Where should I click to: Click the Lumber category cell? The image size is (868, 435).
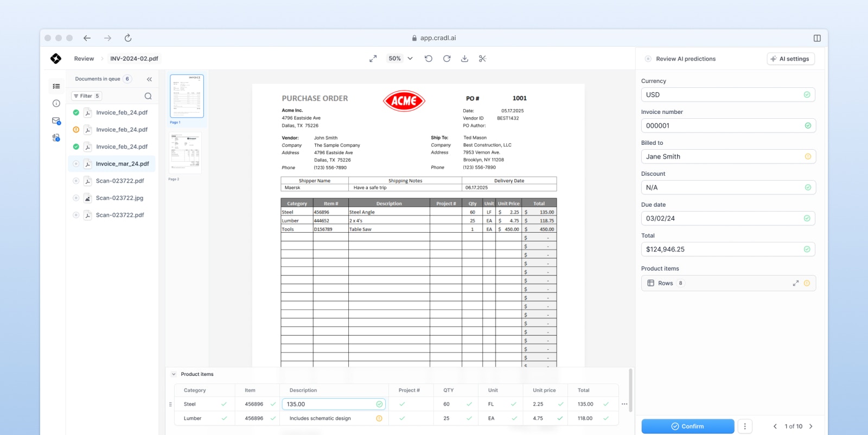coord(205,418)
